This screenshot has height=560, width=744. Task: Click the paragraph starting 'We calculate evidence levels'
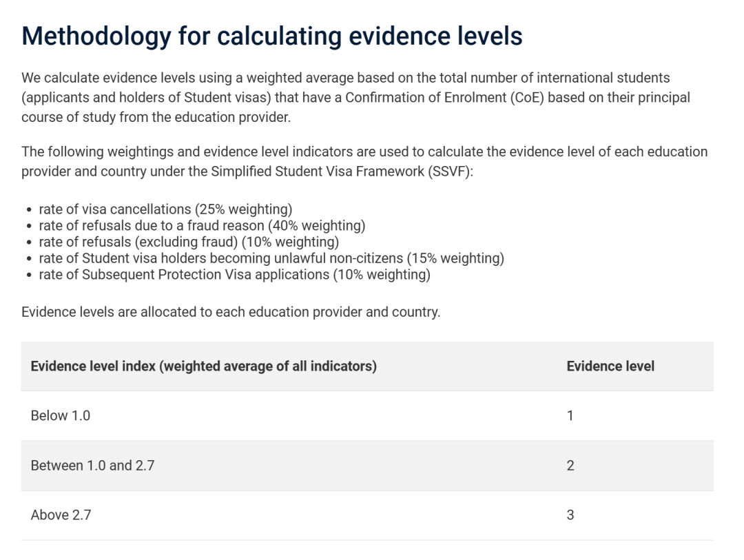pyautogui.click(x=344, y=78)
